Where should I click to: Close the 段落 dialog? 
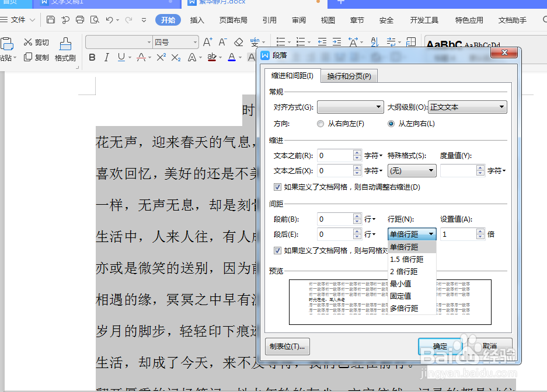[x=504, y=52]
